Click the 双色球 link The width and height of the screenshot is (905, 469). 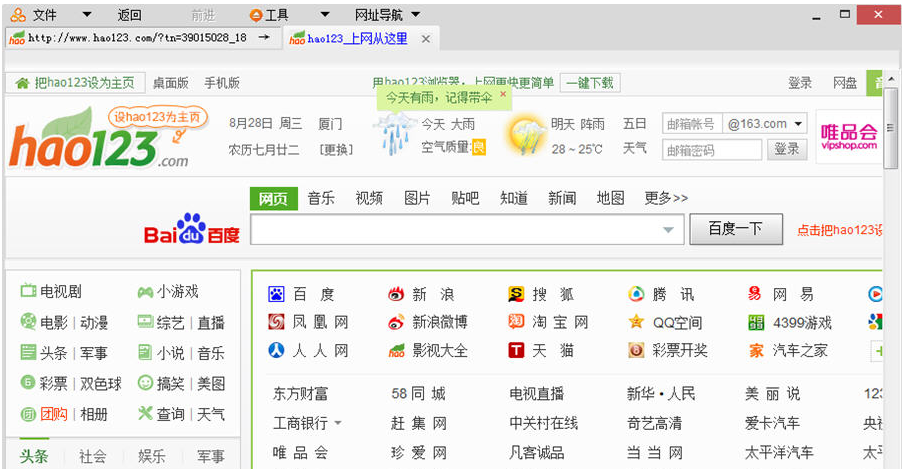(100, 383)
